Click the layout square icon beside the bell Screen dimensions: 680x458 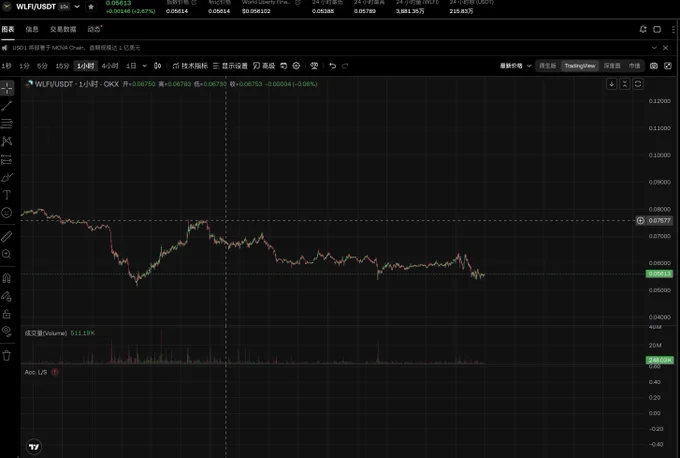pyautogui.click(x=657, y=29)
